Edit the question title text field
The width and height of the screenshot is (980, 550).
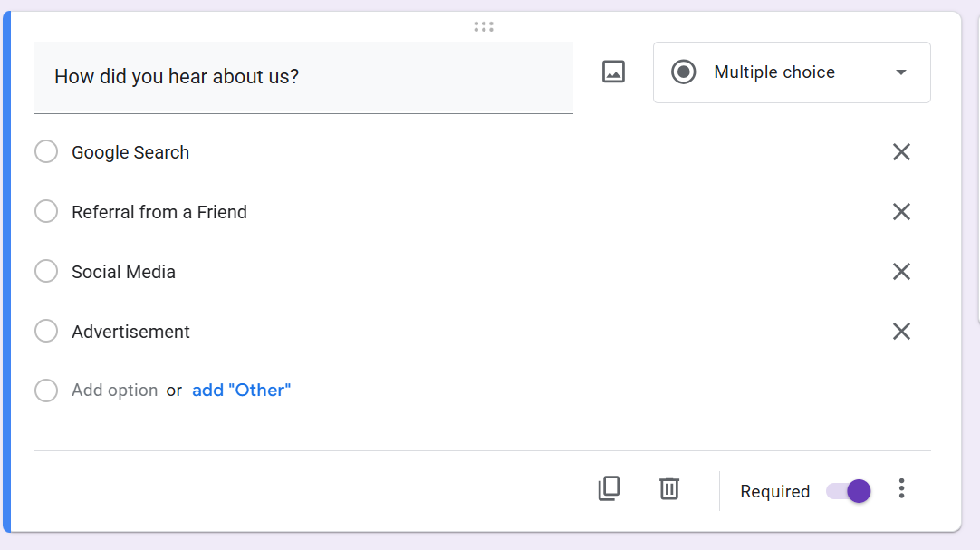point(303,77)
